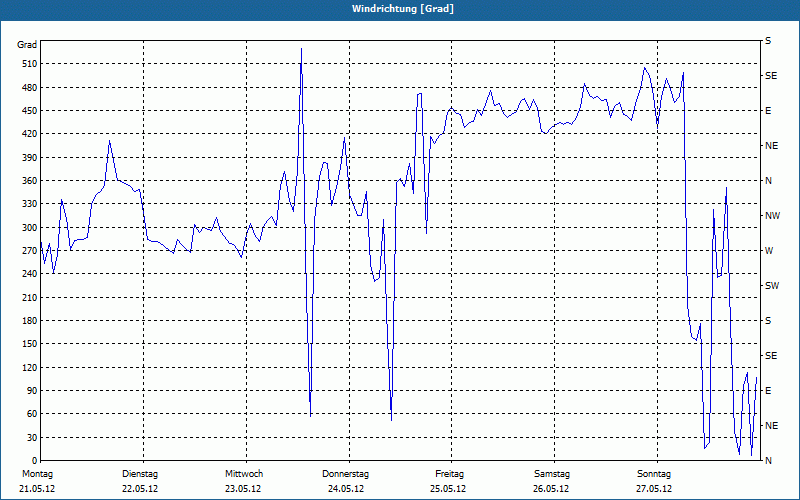This screenshot has height=500, width=800.
Task: Click the date 23.05.12
Action: [243, 489]
